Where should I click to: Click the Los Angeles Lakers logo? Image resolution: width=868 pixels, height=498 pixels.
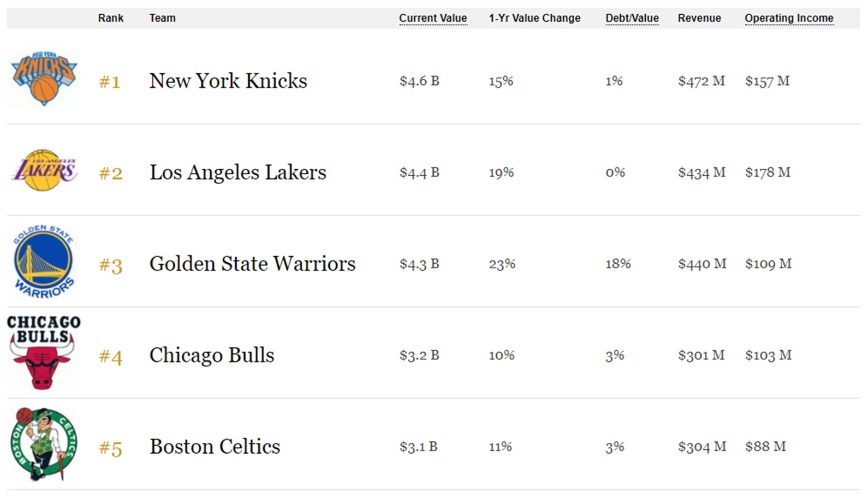pos(44,170)
